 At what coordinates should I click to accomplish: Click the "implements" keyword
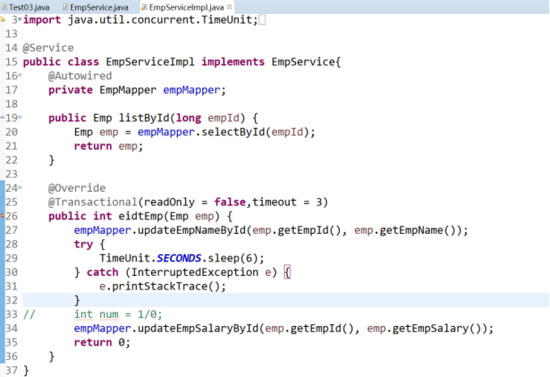click(x=233, y=62)
